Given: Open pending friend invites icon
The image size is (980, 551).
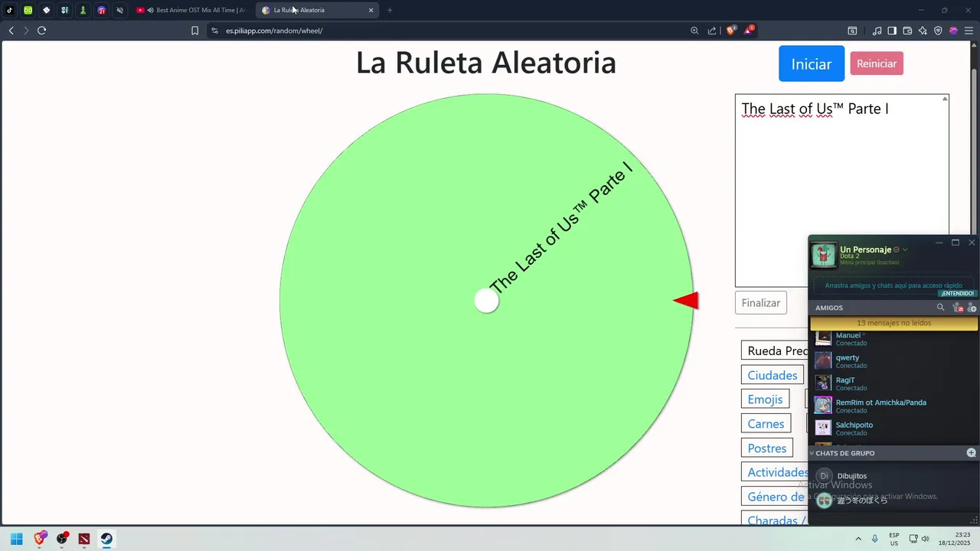Looking at the screenshot, I should click(x=957, y=307).
